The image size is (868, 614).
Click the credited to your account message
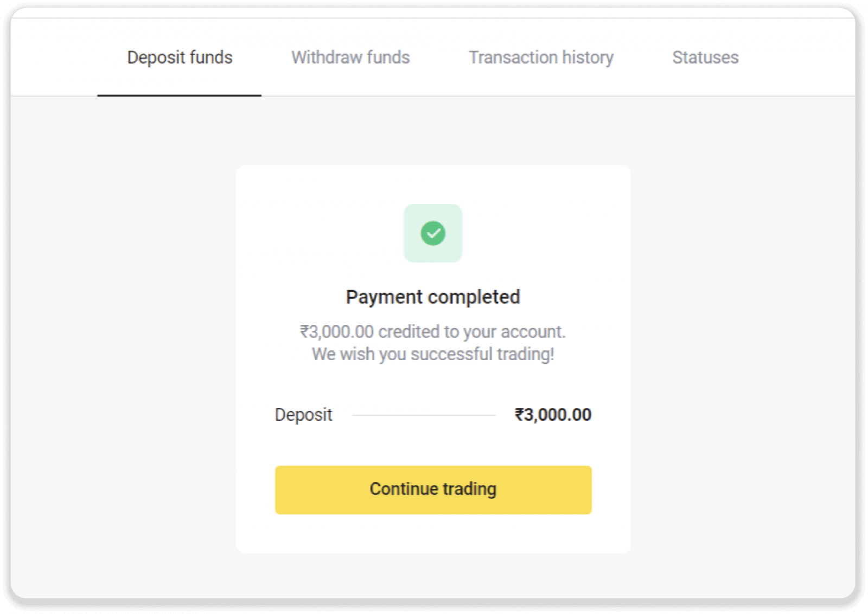tap(433, 331)
